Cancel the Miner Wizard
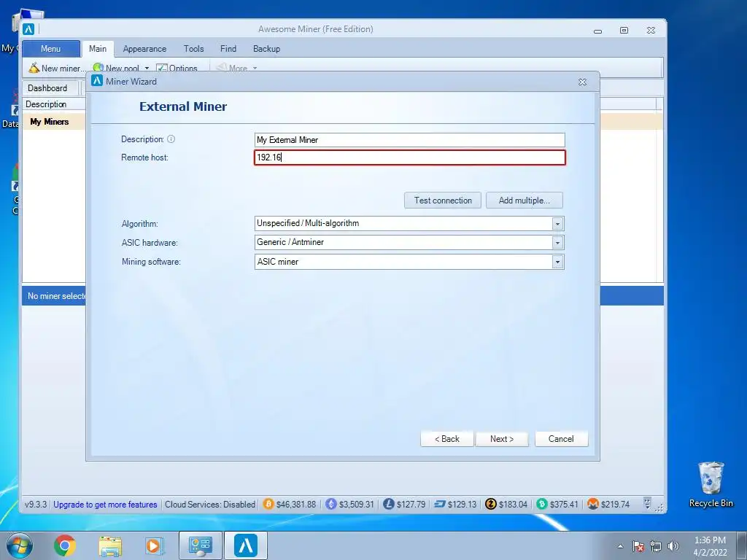747x560 pixels. pyautogui.click(x=561, y=439)
